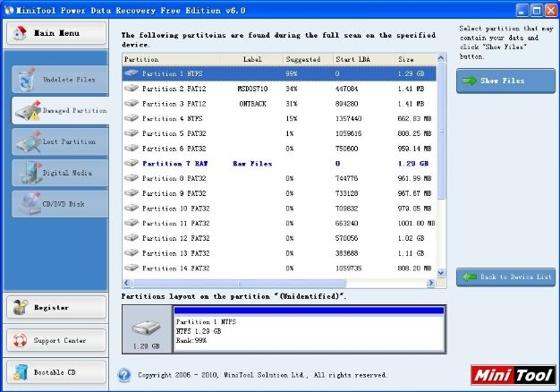The width and height of the screenshot is (560, 392).
Task: Click the horizontal scroll left arrow
Action: coord(126,283)
